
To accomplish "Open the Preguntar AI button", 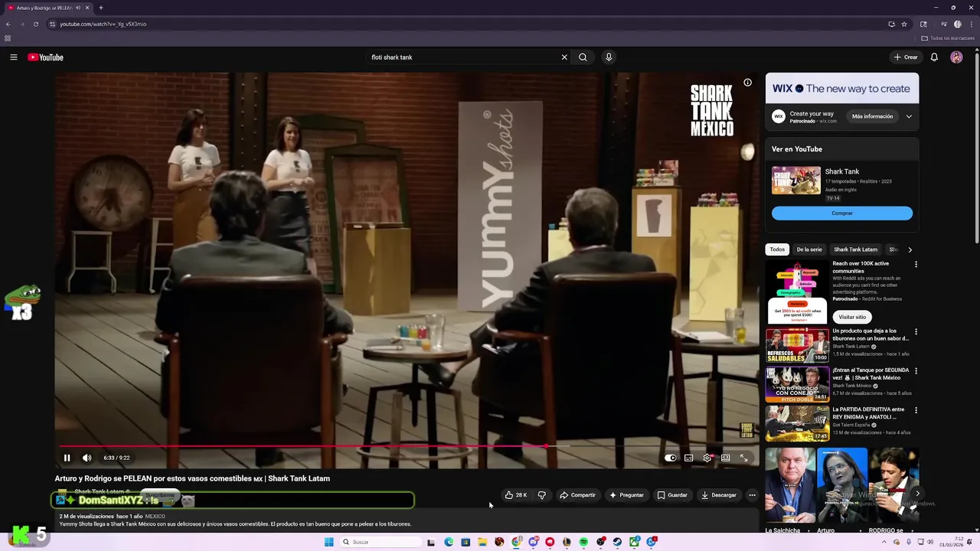I will 626,495.
